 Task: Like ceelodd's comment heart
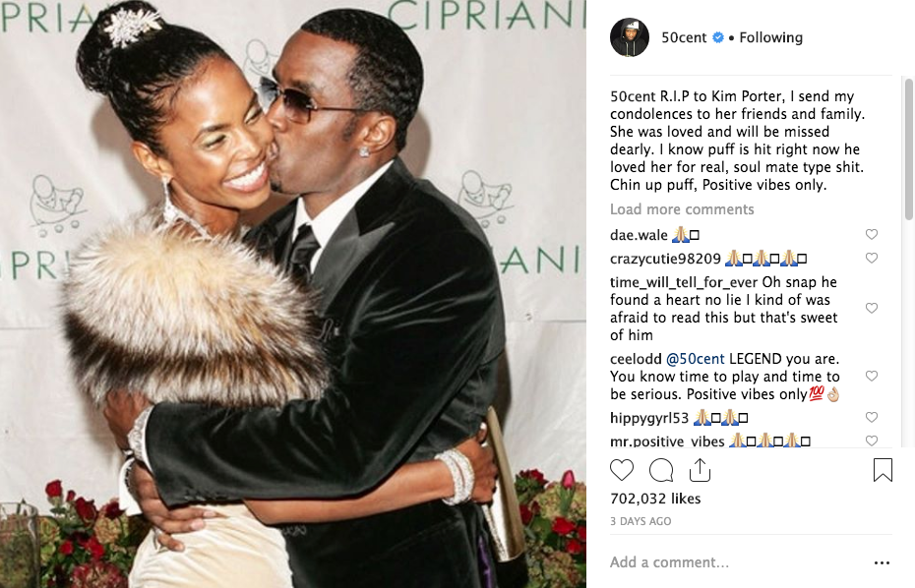pyautogui.click(x=872, y=377)
